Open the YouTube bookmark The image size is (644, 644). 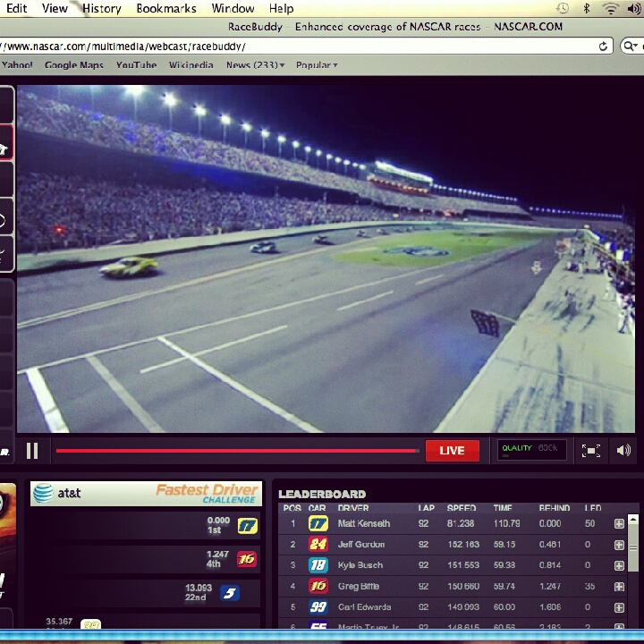[x=136, y=65]
